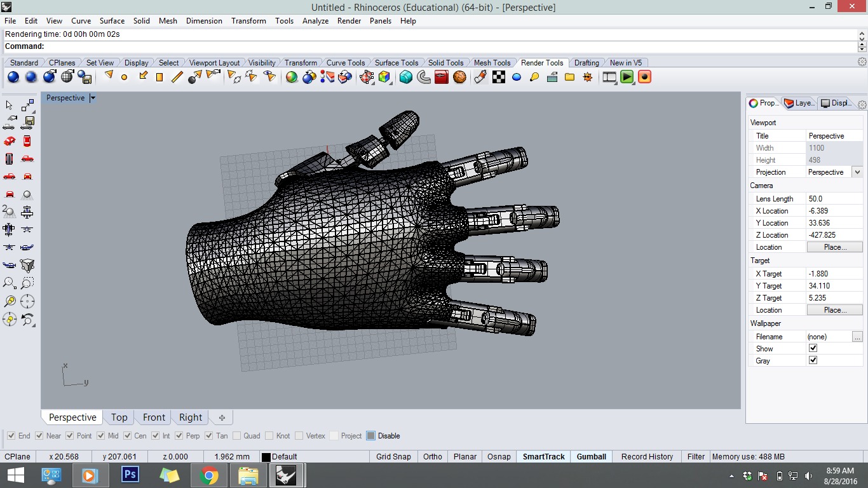Click the yellow light bulb icon

[x=534, y=78]
